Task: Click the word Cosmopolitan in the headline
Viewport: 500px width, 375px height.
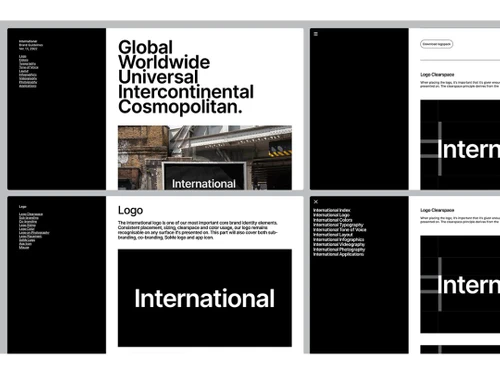Action: [x=180, y=107]
